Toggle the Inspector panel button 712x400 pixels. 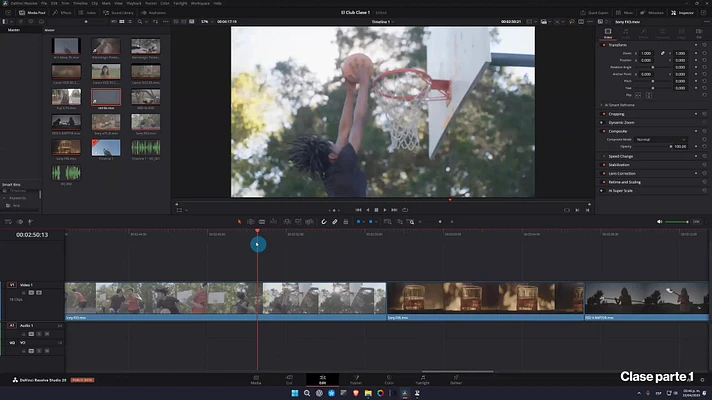tap(682, 13)
